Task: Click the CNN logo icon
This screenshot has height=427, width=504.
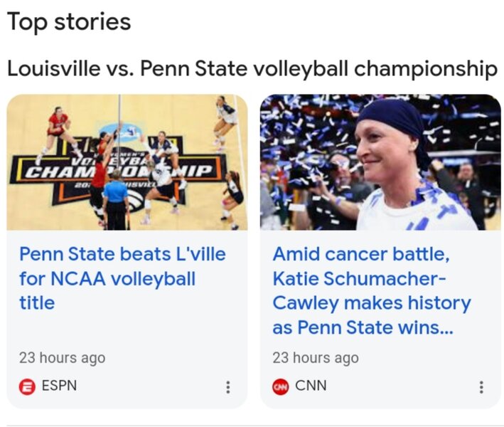Action: [x=280, y=386]
